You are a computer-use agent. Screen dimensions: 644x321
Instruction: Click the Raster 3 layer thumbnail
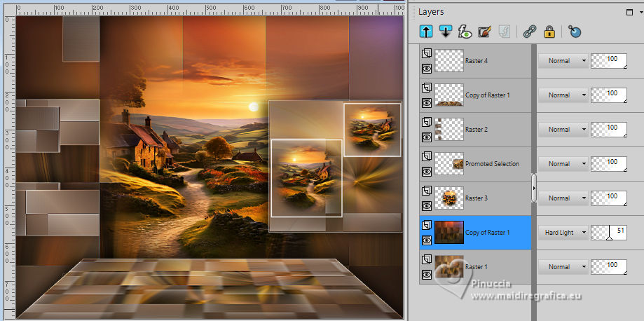[448, 198]
